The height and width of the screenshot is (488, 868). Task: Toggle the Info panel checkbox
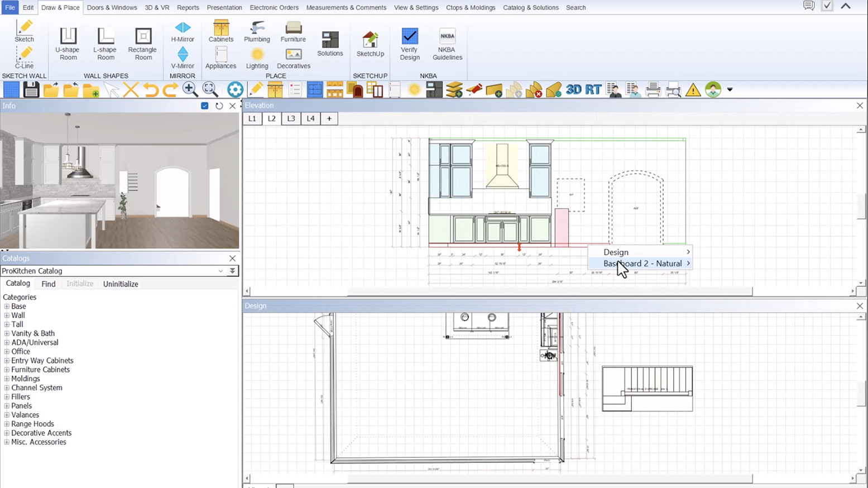pos(204,106)
